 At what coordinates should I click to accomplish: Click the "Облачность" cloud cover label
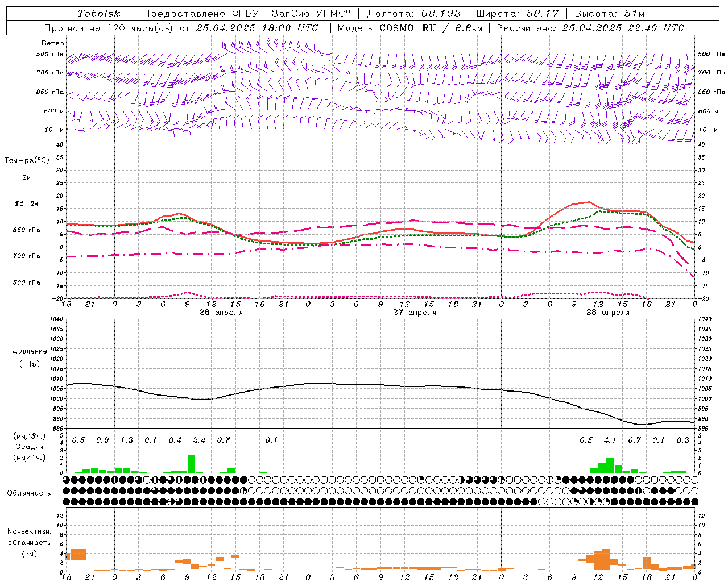29,493
